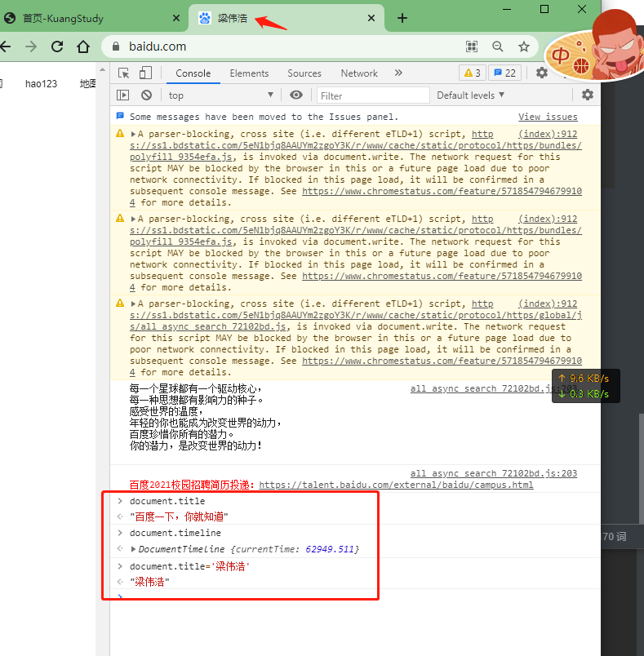
Task: Click the document.title console entry
Action: [x=167, y=501]
